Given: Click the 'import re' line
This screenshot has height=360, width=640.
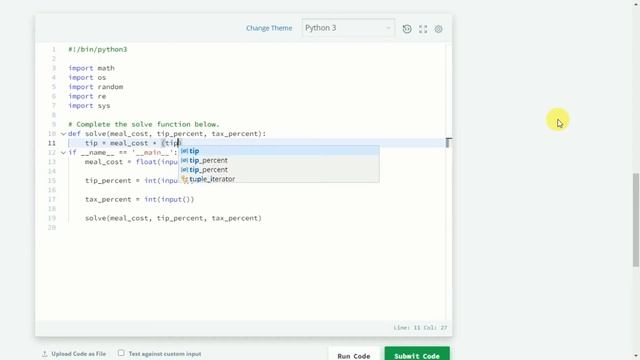Looking at the screenshot, I should click(87, 96).
